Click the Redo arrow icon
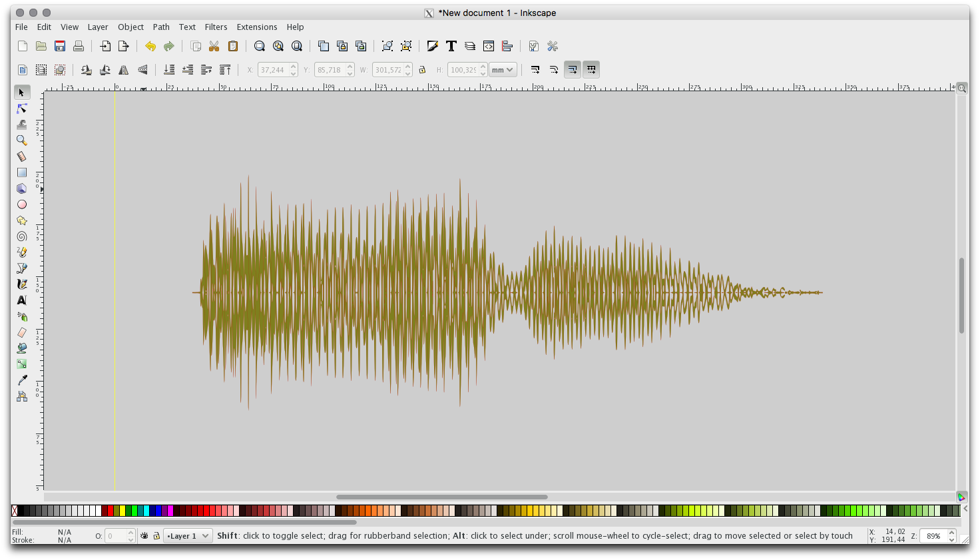Viewport: 980px width, 560px height. pyautogui.click(x=169, y=46)
